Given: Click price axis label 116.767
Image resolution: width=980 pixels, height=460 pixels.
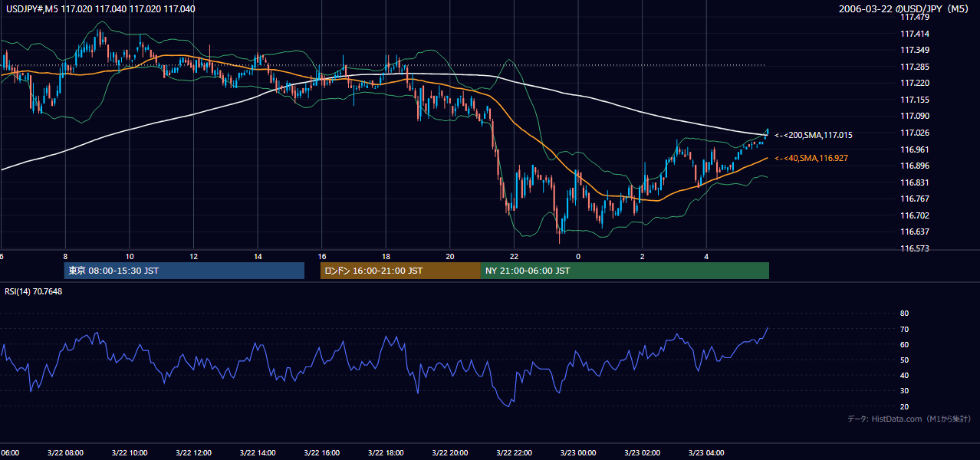Looking at the screenshot, I should pyautogui.click(x=914, y=199).
